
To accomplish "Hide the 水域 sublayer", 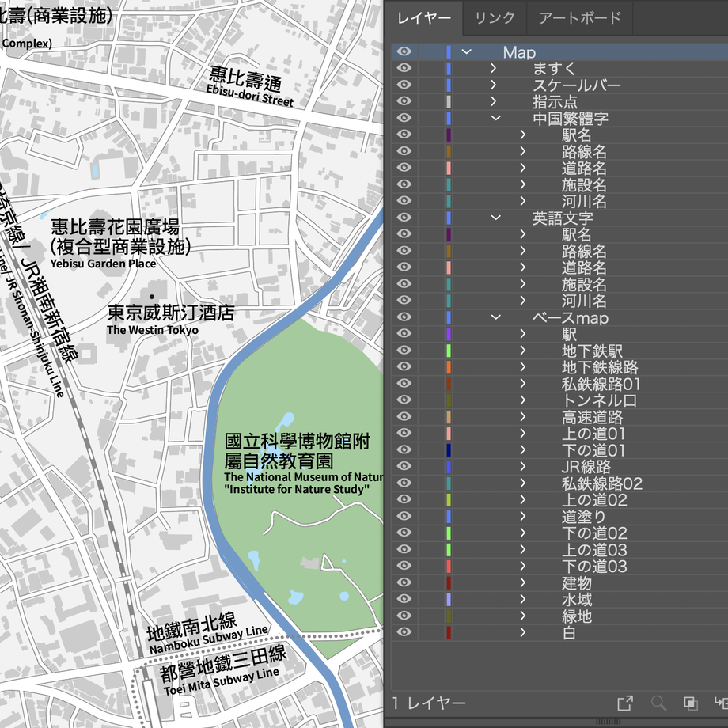I will 404,599.
